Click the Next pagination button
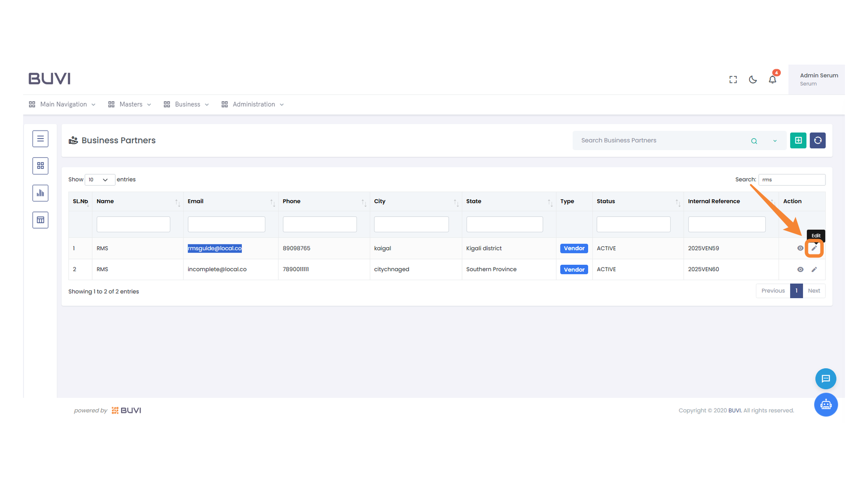 tap(814, 291)
